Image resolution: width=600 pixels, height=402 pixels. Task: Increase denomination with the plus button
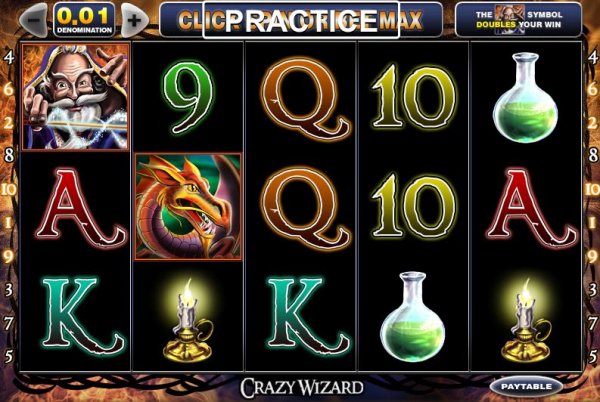coord(135,20)
